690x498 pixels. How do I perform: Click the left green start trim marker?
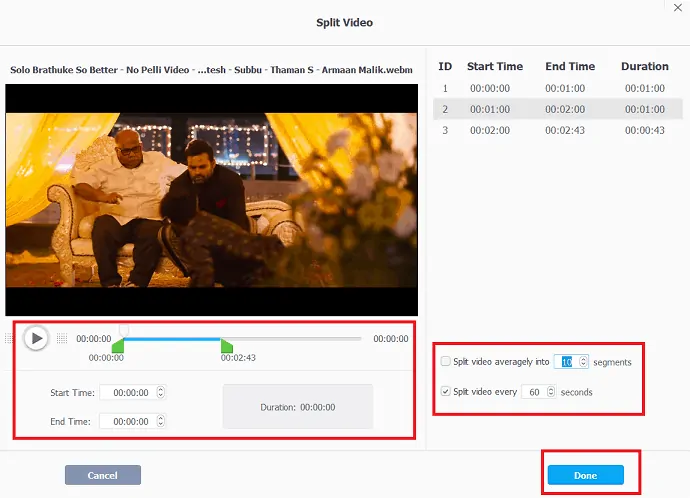[x=118, y=346]
